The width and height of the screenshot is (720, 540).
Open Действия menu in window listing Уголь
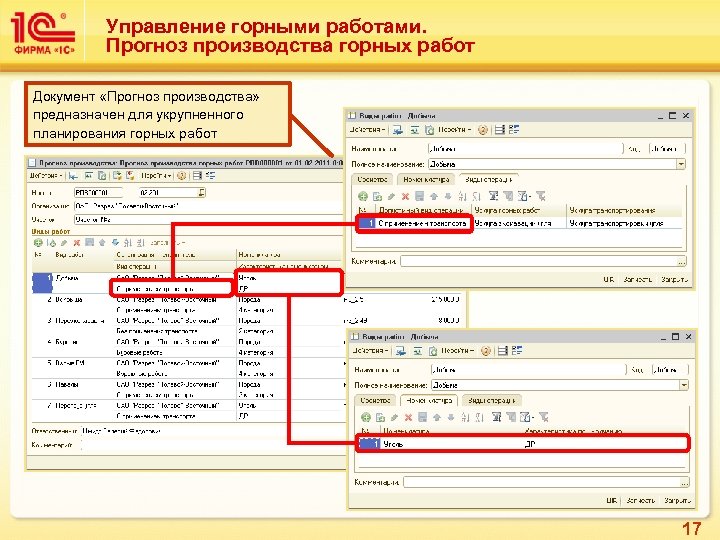point(370,351)
